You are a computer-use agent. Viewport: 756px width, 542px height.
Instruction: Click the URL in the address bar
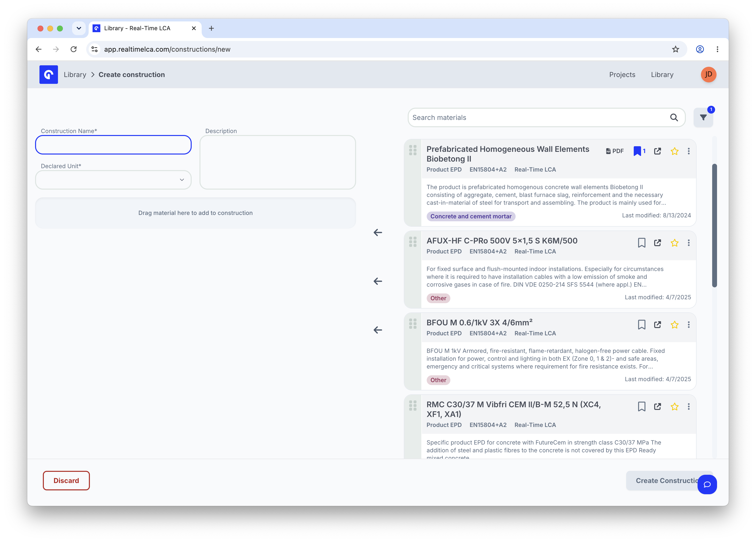[167, 49]
